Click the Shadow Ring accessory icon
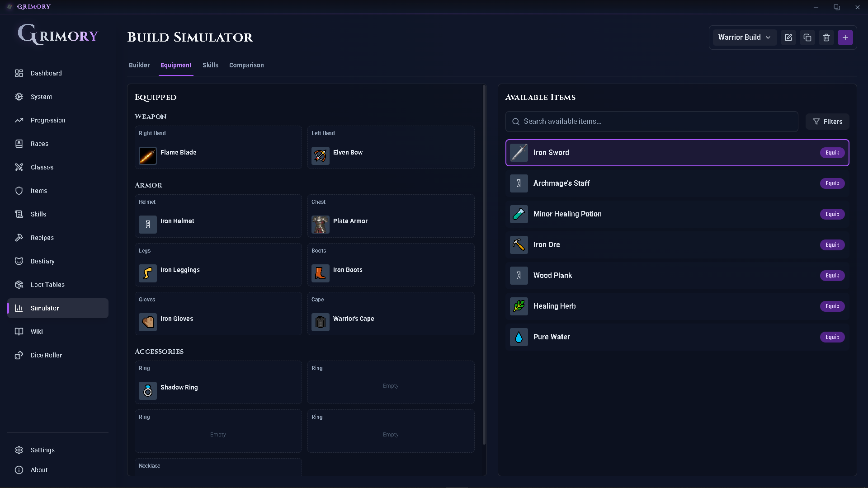868x488 pixels. 148,391
